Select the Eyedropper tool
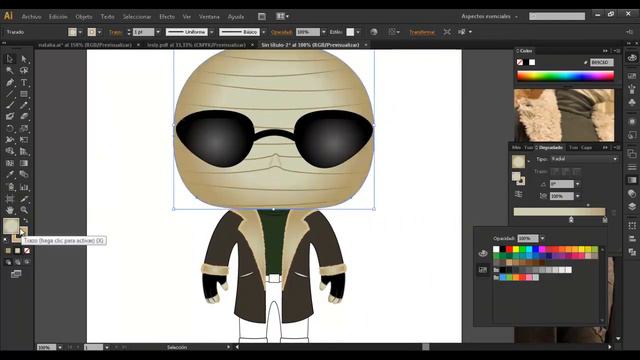This screenshot has width=640, height=360. (x=10, y=175)
